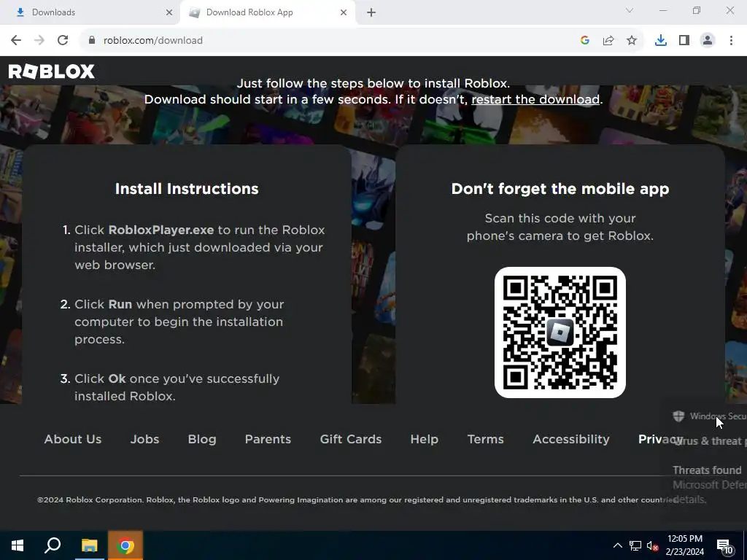Screen dimensions: 747x560
Task: Open the Help footer link
Action: click(425, 439)
